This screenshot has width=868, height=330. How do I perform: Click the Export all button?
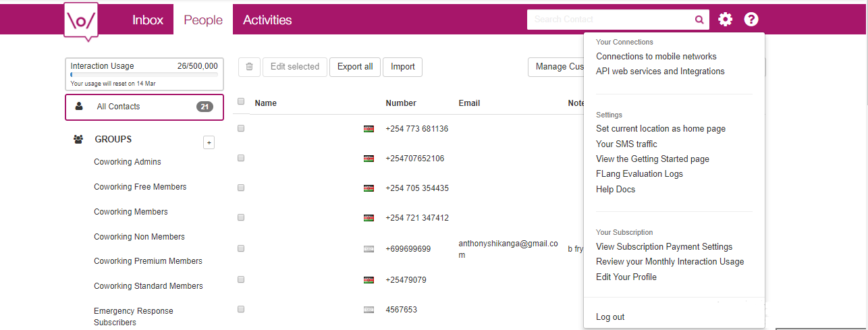[x=355, y=67]
